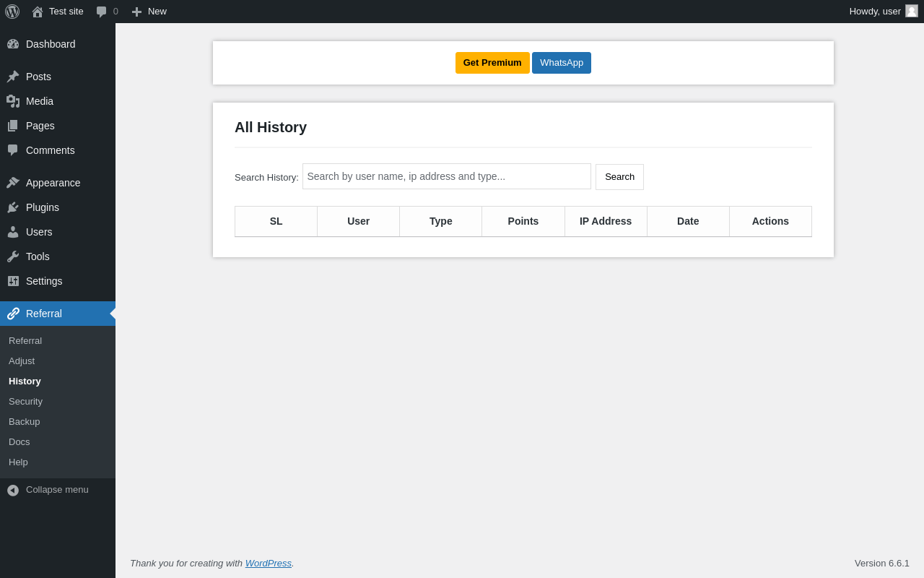Click the Test site link

click(66, 12)
